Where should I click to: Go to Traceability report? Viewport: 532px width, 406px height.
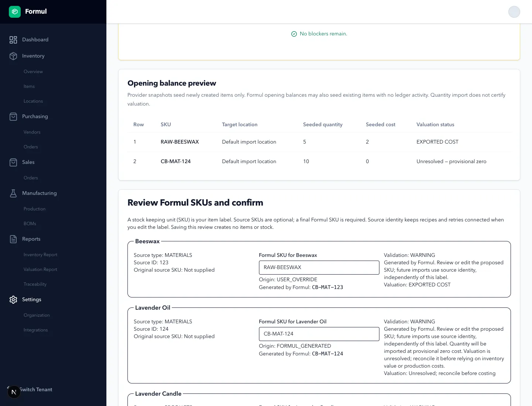pos(35,284)
